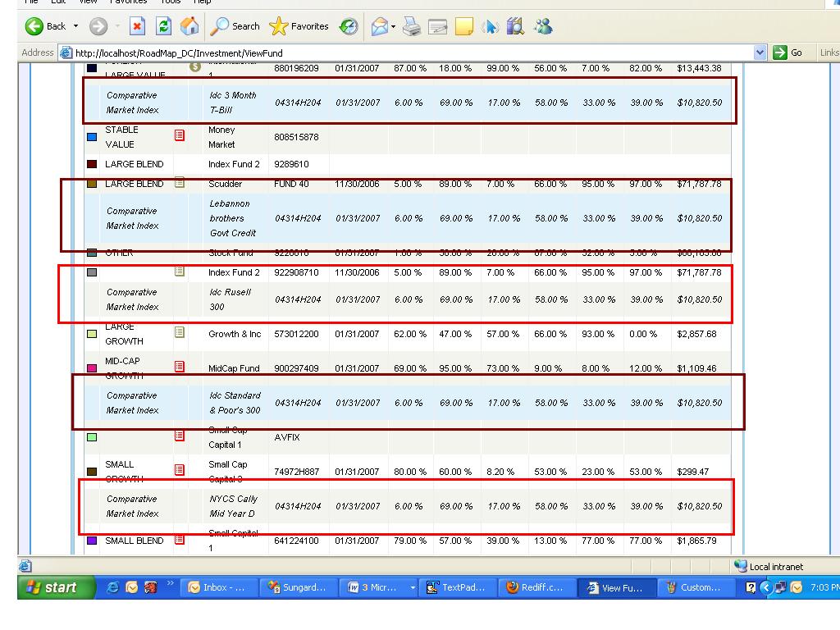Refresh the page with the green arrows icon

(x=164, y=26)
